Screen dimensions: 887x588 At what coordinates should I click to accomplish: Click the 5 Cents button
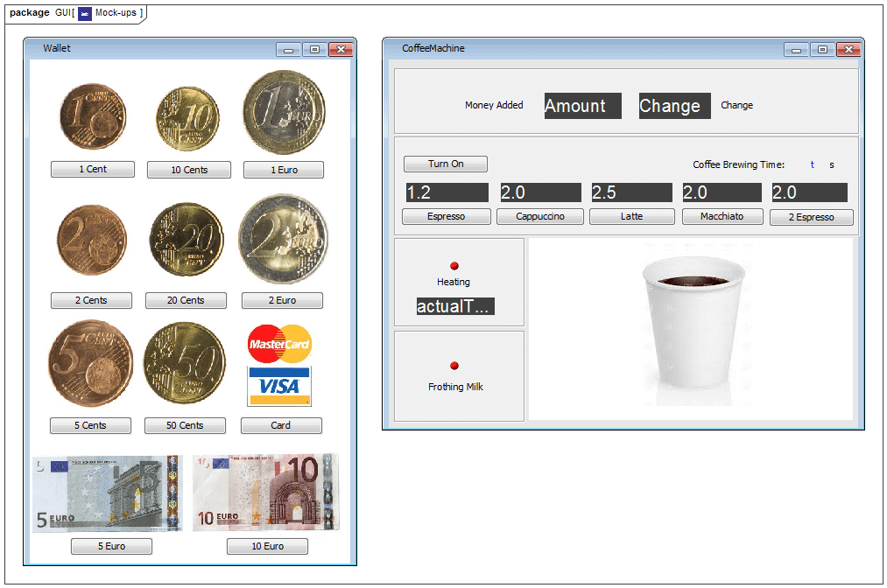click(x=90, y=425)
